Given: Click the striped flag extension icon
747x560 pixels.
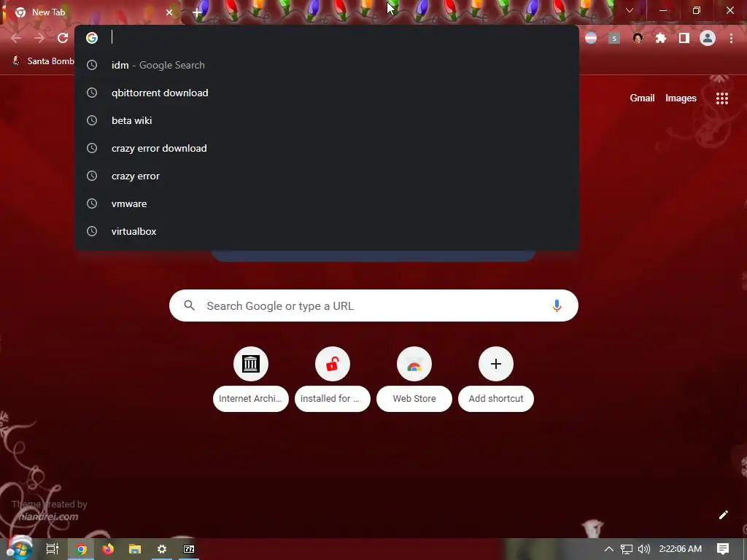Looking at the screenshot, I should [x=591, y=38].
